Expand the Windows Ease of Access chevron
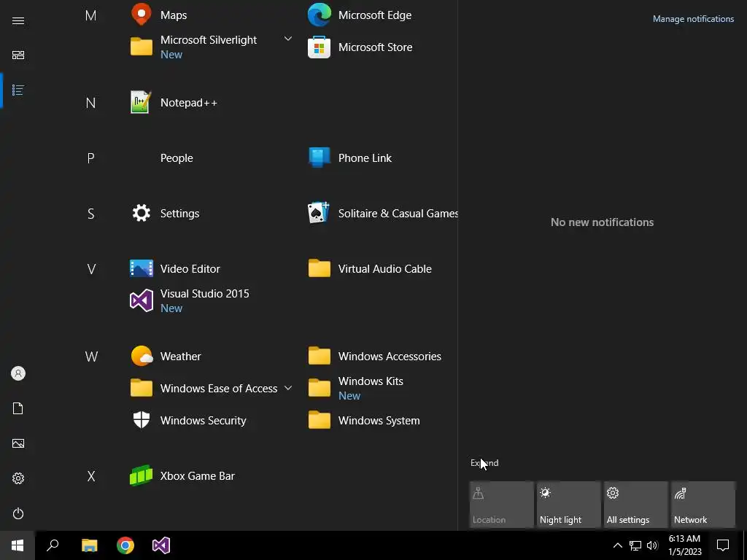Viewport: 747px width, 560px height. pyautogui.click(x=287, y=388)
